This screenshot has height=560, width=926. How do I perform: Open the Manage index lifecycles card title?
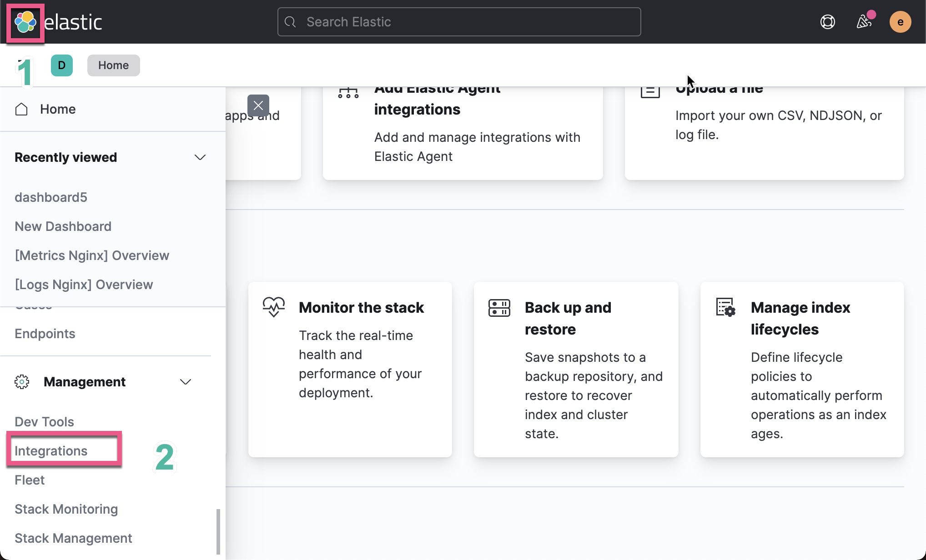[x=800, y=318]
